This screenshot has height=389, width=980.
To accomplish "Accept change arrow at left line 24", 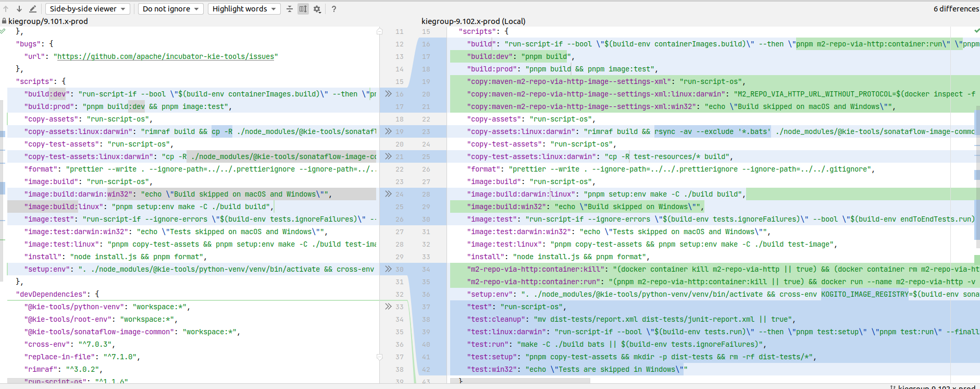I will point(388,194).
